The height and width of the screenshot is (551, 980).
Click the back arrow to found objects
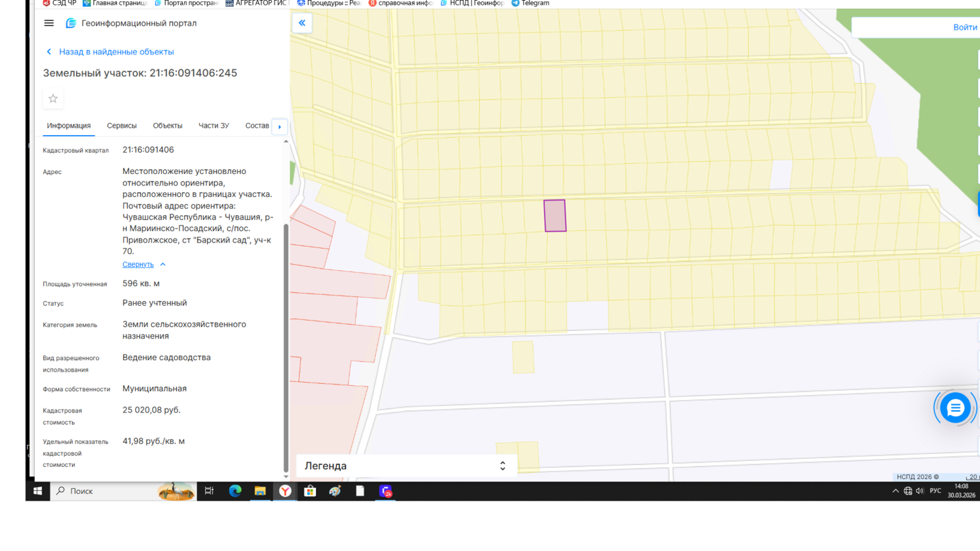pyautogui.click(x=49, y=52)
